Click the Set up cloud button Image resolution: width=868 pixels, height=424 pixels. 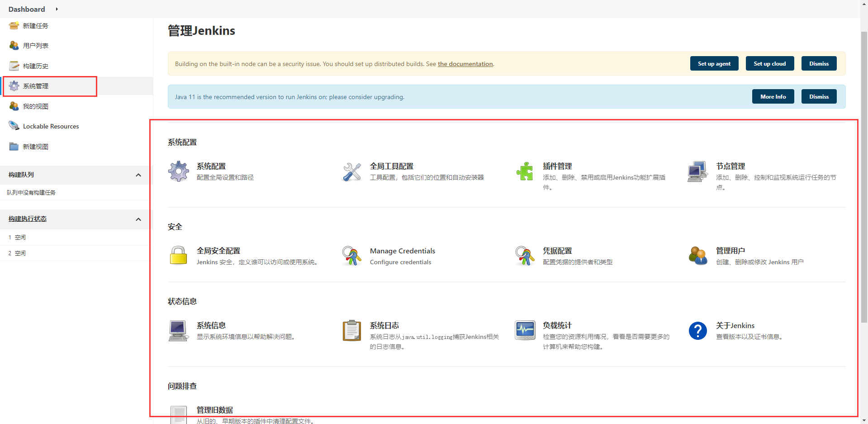pos(769,63)
